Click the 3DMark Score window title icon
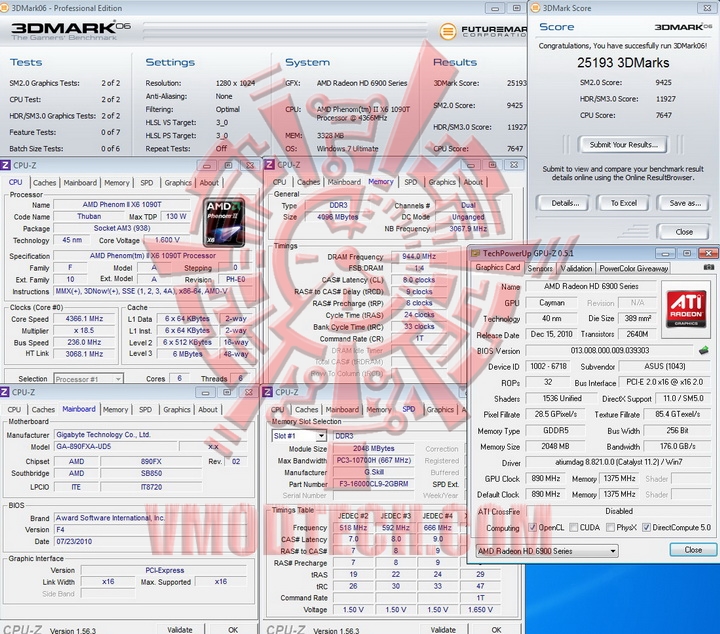Screen dimensions: 720x634 click(535, 8)
